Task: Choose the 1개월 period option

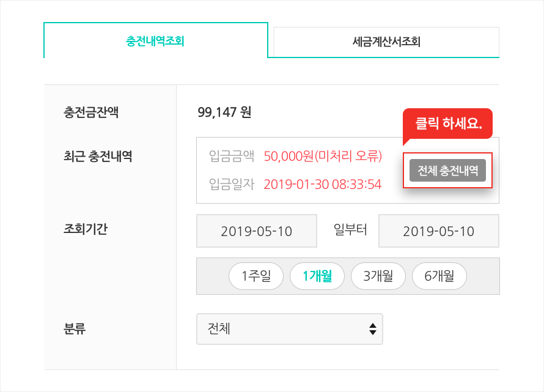Action: tap(317, 276)
